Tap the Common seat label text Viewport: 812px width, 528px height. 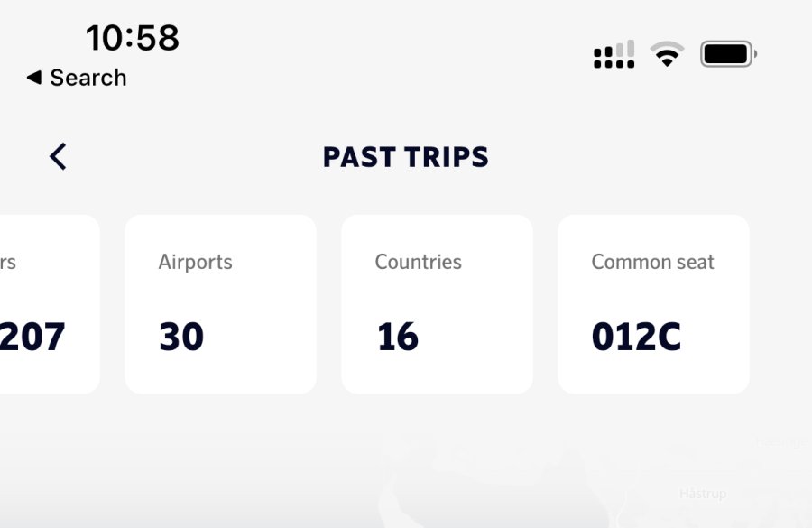652,263
